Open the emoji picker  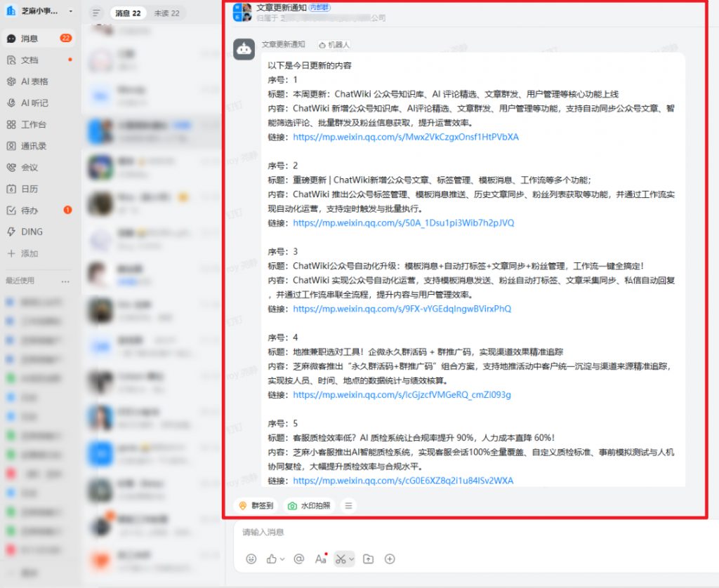point(250,559)
